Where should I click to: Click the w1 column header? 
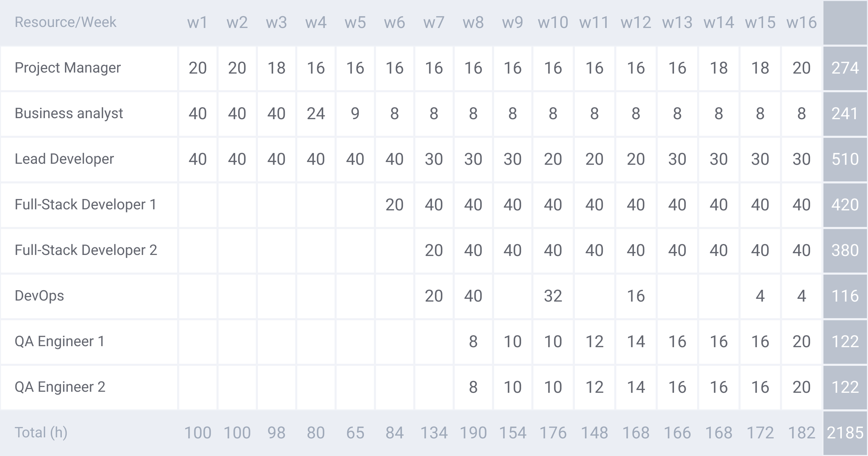pyautogui.click(x=197, y=22)
